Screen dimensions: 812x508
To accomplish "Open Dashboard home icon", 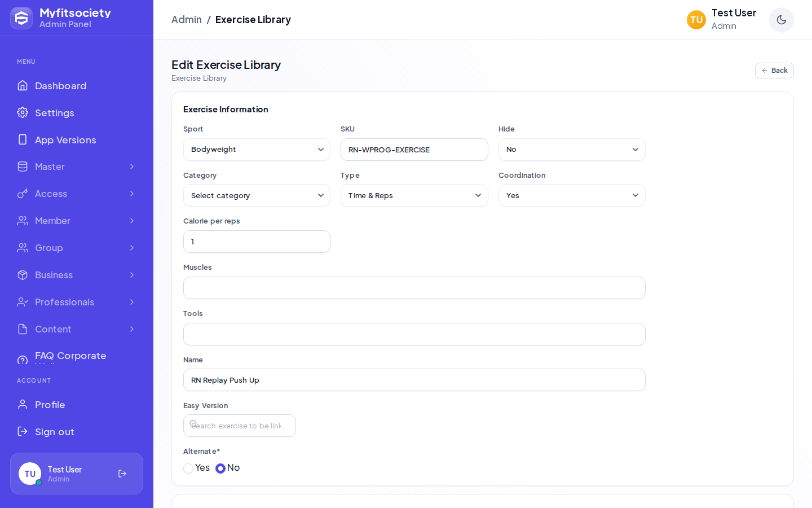I will pos(23,86).
